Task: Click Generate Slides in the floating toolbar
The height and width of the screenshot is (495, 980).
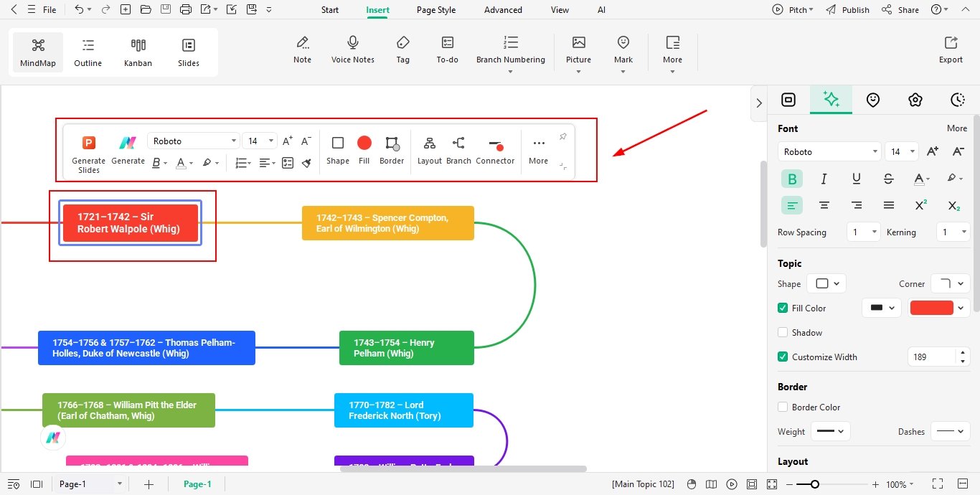Action: [89, 154]
